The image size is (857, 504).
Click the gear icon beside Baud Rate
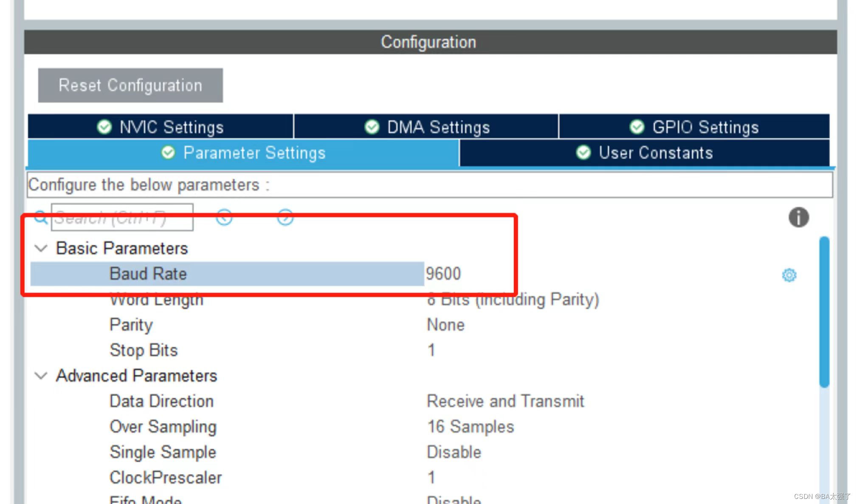click(789, 275)
